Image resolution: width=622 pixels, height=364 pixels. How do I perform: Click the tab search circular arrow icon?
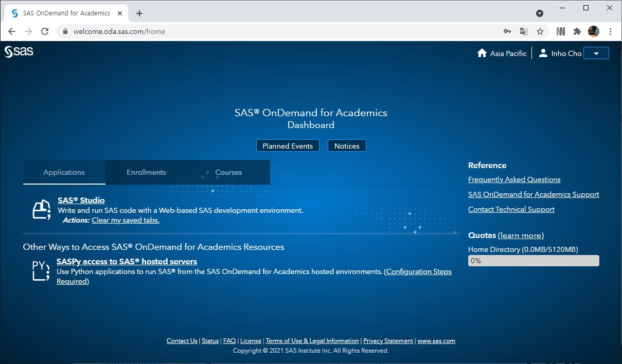pos(540,13)
